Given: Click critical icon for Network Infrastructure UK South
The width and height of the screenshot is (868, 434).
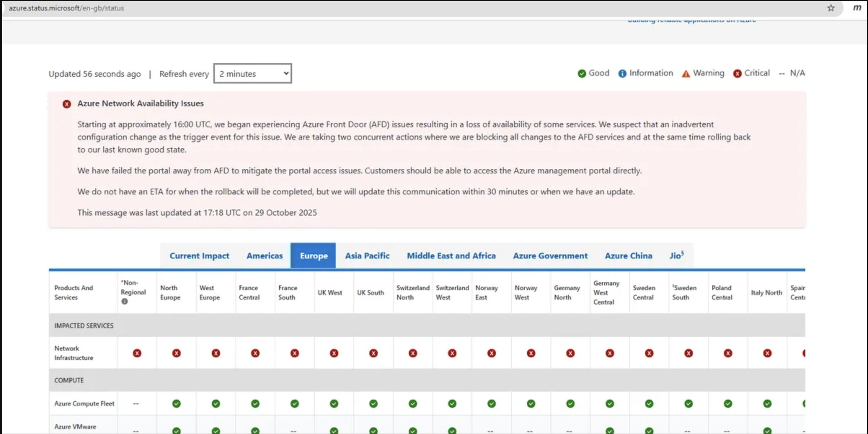Looking at the screenshot, I should click(x=373, y=353).
